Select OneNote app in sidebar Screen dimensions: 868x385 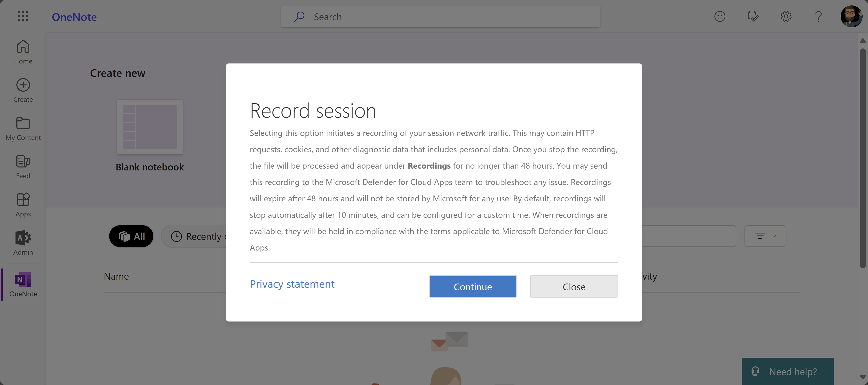tap(23, 284)
